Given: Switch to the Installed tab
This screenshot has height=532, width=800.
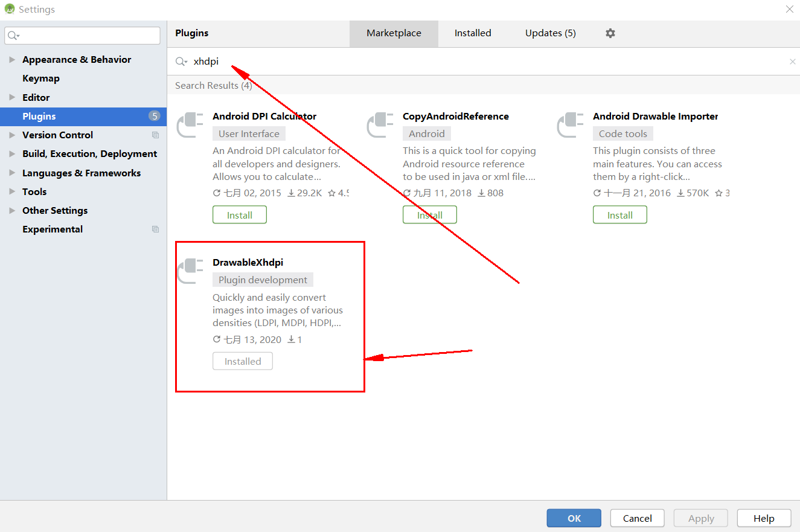Looking at the screenshot, I should click(x=473, y=33).
